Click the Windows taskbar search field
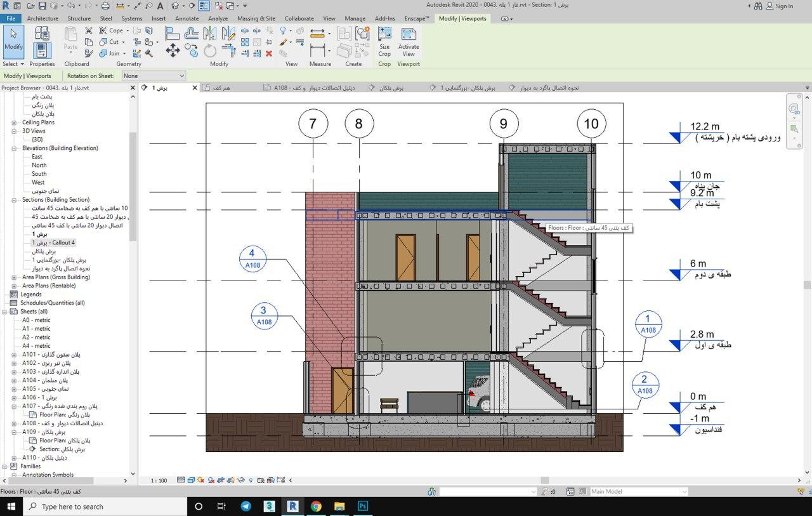This screenshot has width=812, height=516. (105, 506)
